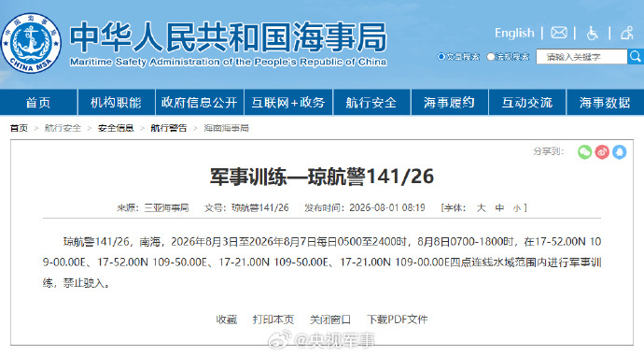644x355 pixels.
Task: Click the keyword search input field
Action: coord(581,57)
